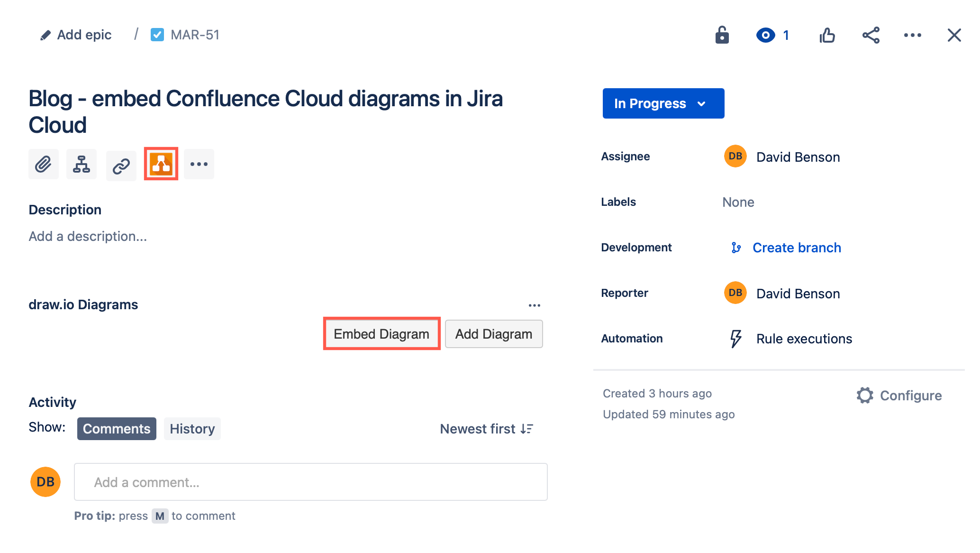Open the issue more actions menu
Image resolution: width=980 pixels, height=553 pixels.
pos(913,35)
